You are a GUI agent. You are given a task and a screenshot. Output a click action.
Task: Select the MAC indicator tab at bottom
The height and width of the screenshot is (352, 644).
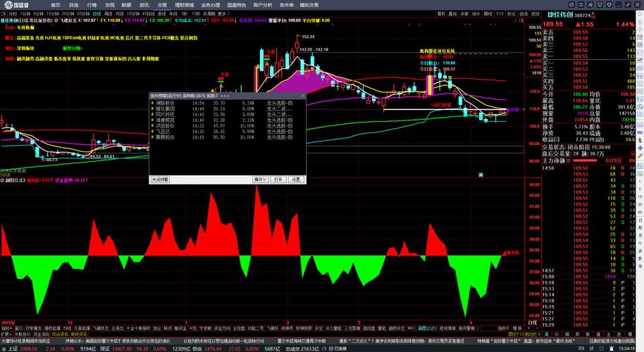[411, 328]
